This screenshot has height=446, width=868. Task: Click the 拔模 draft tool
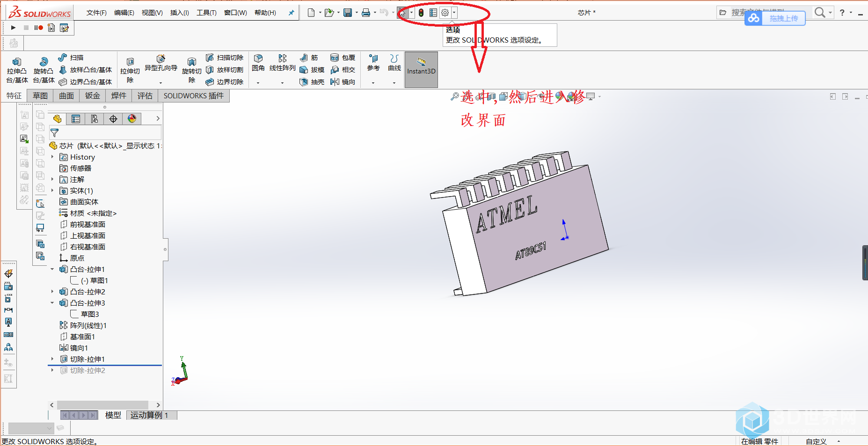tap(312, 70)
